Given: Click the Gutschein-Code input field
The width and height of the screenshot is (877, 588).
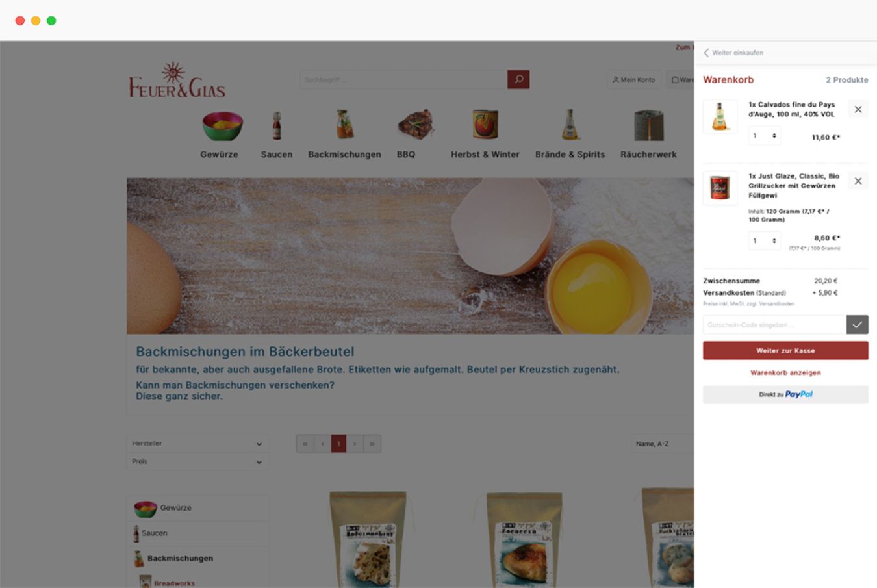Looking at the screenshot, I should pyautogui.click(x=774, y=324).
